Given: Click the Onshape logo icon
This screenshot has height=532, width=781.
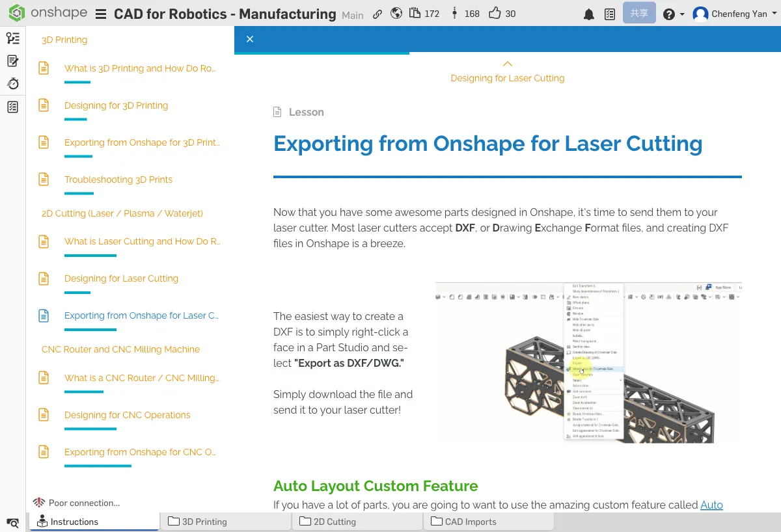Looking at the screenshot, I should 17,14.
